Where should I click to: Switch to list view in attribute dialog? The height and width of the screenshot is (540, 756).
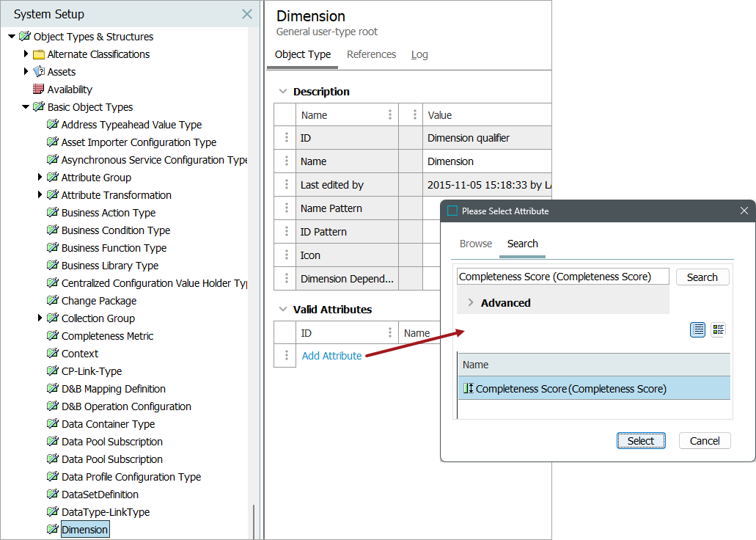coord(698,329)
